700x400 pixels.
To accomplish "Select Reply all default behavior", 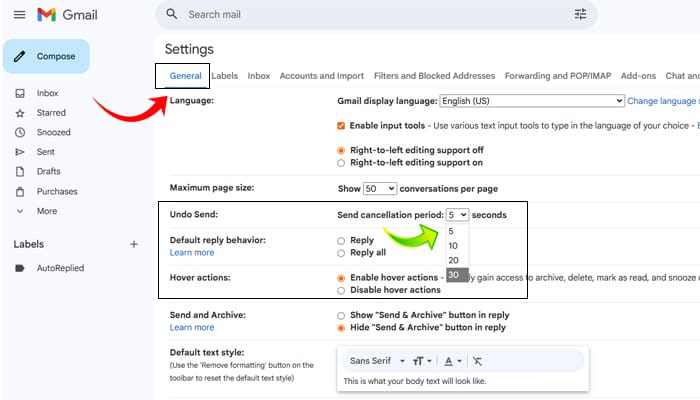I will [x=341, y=253].
